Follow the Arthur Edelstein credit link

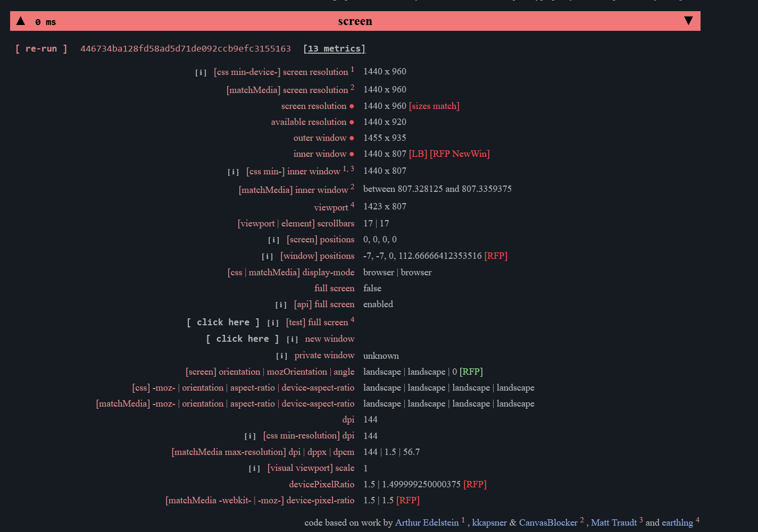427,522
